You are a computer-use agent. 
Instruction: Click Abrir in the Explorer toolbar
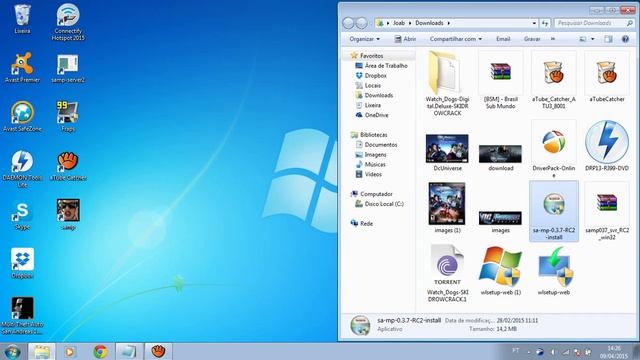point(405,39)
